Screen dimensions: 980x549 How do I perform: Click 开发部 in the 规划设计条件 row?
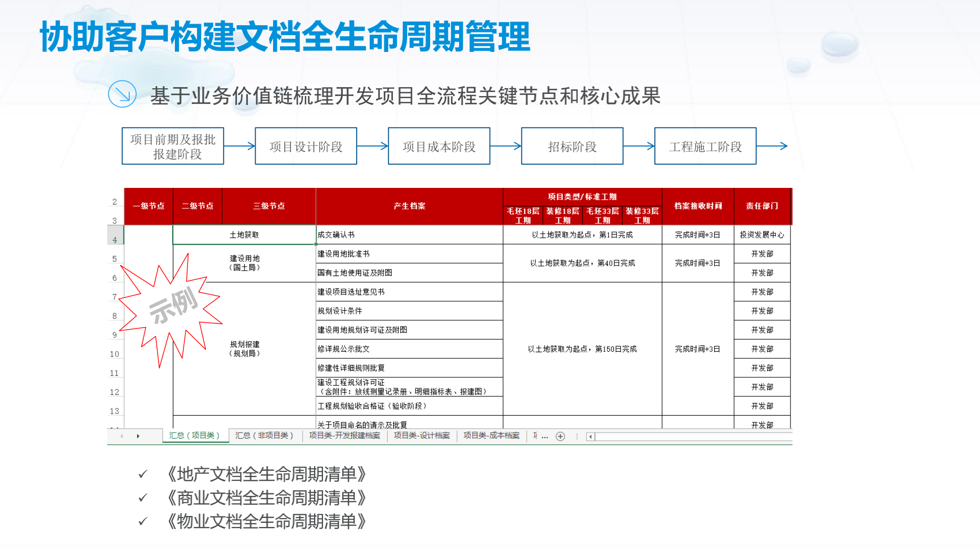(762, 311)
